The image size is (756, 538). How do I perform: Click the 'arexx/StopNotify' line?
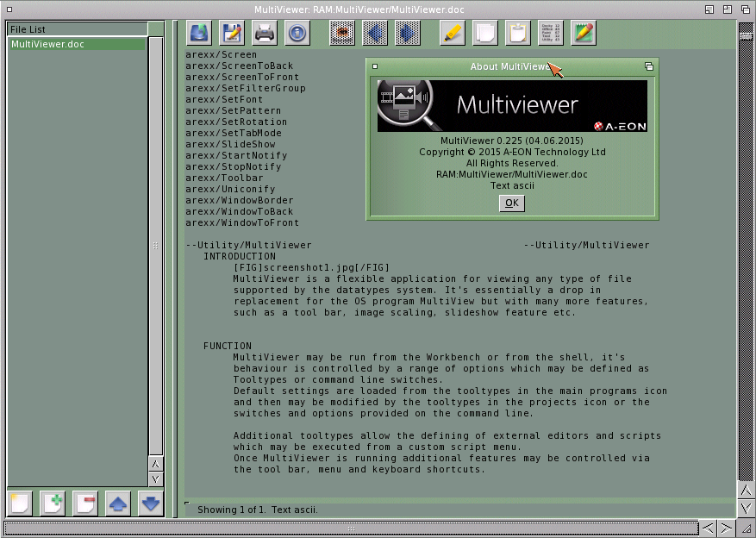234,166
